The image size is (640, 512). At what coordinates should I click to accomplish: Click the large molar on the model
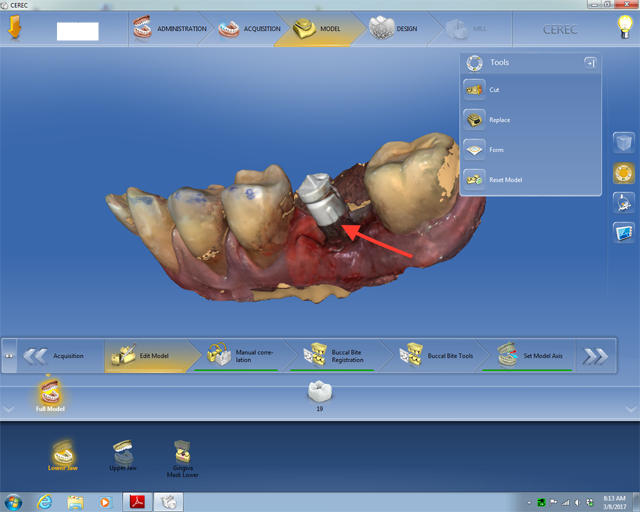(412, 182)
